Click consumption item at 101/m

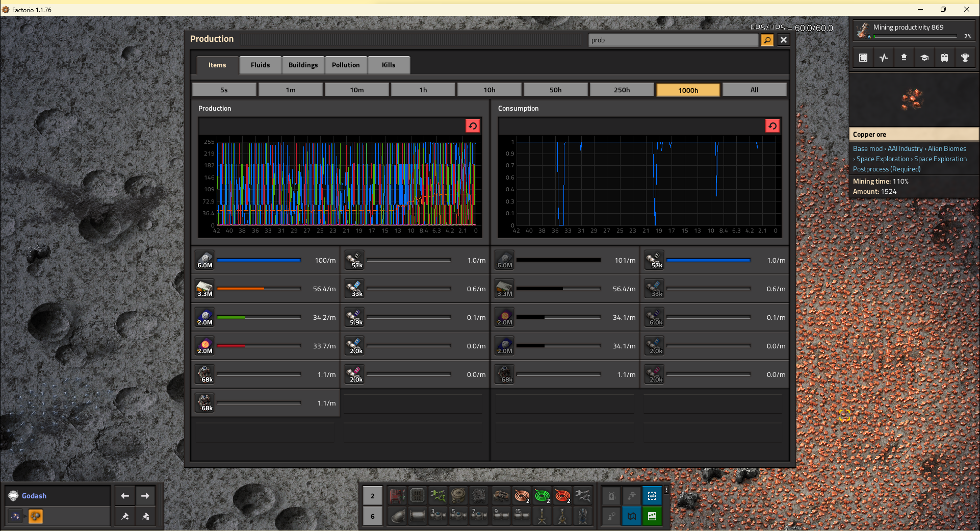(x=505, y=260)
